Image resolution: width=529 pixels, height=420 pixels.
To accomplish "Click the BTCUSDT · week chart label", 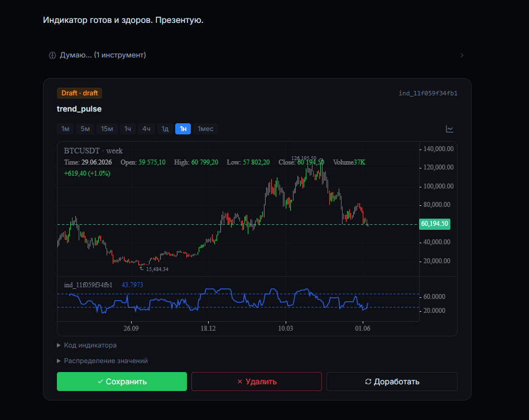I will click(x=93, y=151).
